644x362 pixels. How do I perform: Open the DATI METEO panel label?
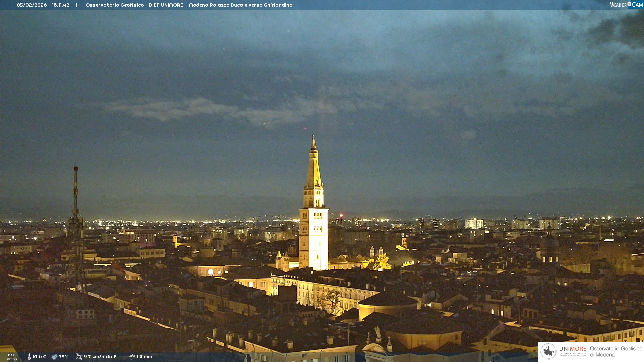pyautogui.click(x=12, y=357)
